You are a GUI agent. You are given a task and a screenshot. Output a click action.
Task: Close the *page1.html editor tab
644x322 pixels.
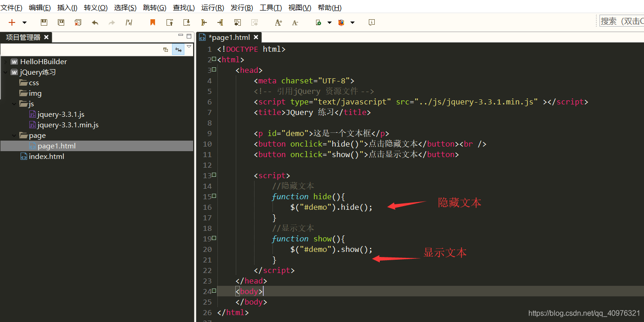click(256, 38)
